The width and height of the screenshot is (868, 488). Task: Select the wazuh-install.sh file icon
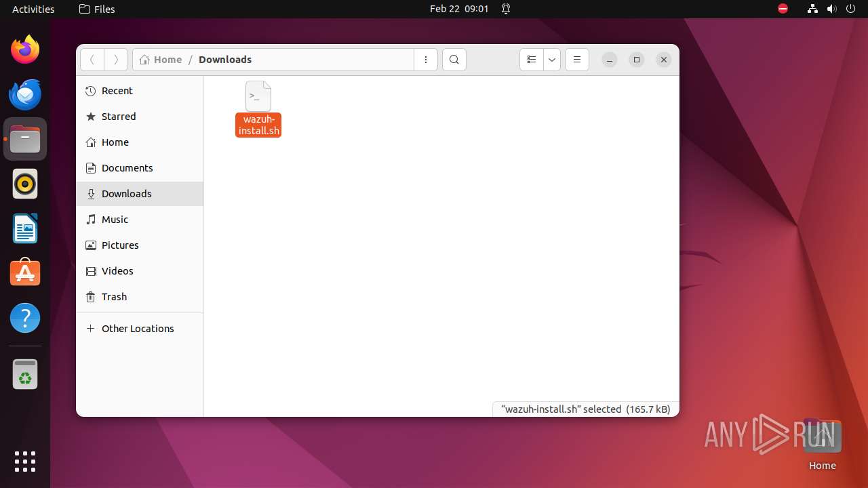coord(258,96)
